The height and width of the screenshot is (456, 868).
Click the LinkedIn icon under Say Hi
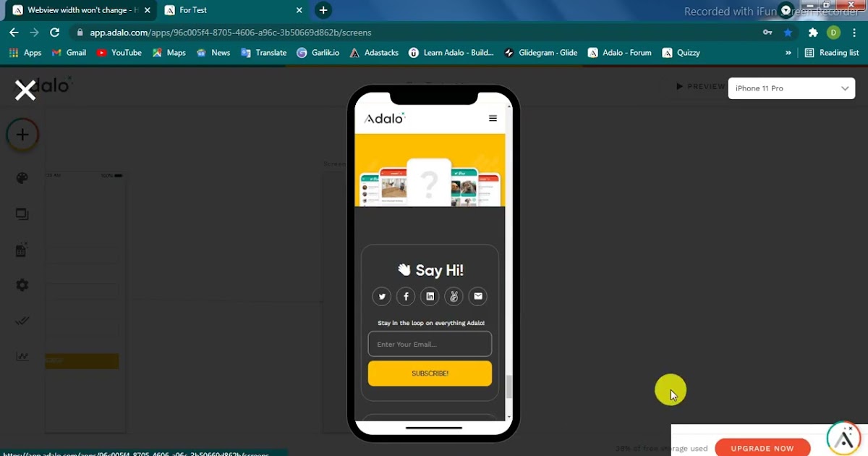[x=430, y=296]
